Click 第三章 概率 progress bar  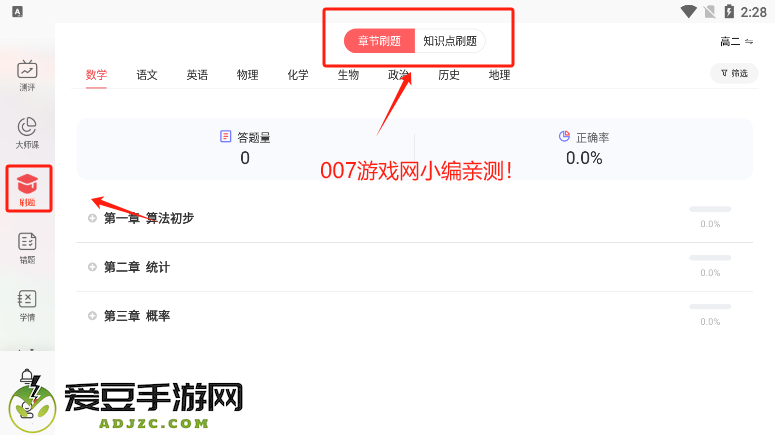pos(710,307)
